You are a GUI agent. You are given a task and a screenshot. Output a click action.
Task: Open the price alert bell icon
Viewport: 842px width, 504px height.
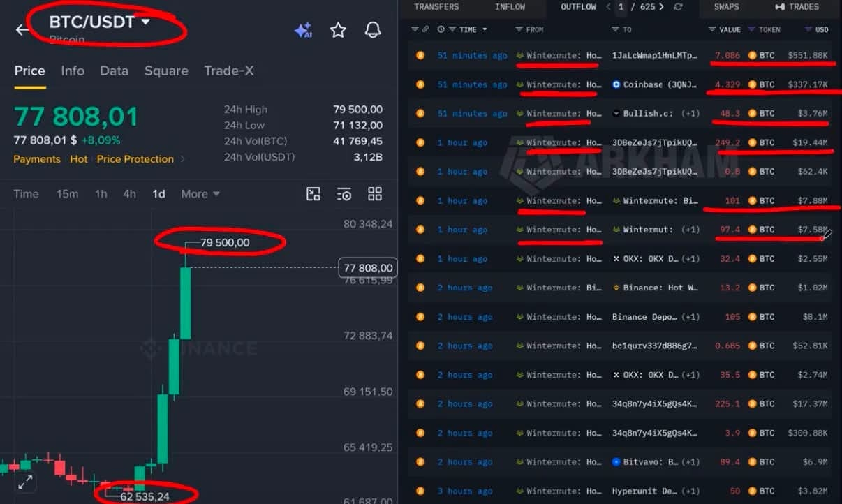click(x=374, y=30)
